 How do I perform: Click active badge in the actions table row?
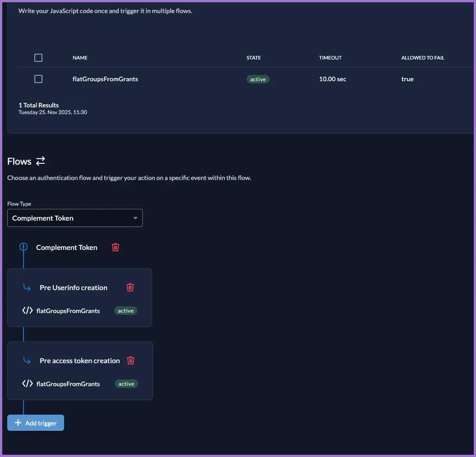pyautogui.click(x=258, y=79)
